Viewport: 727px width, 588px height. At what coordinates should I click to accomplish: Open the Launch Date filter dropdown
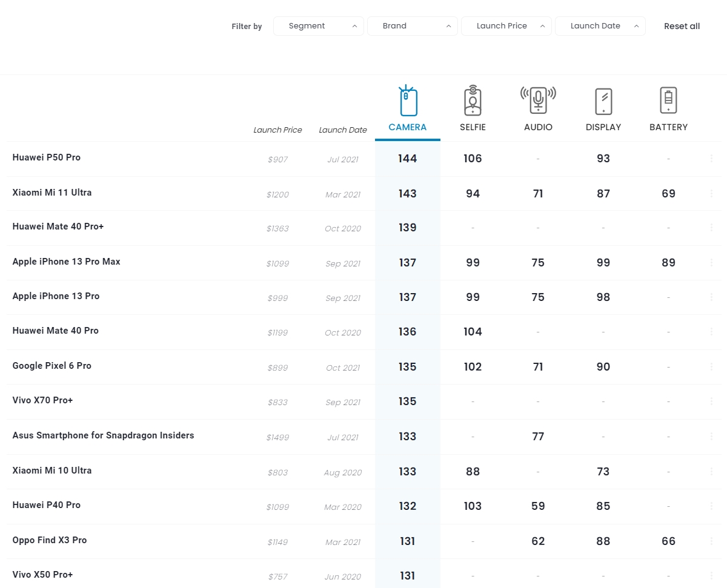coord(600,26)
